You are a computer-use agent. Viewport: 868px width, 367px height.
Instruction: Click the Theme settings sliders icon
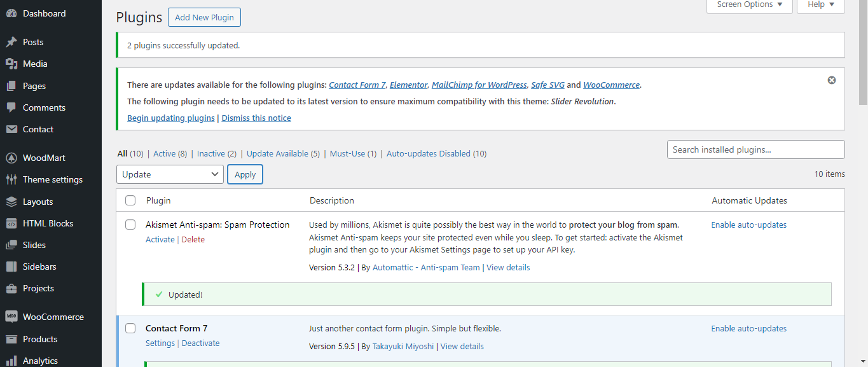(x=11, y=179)
